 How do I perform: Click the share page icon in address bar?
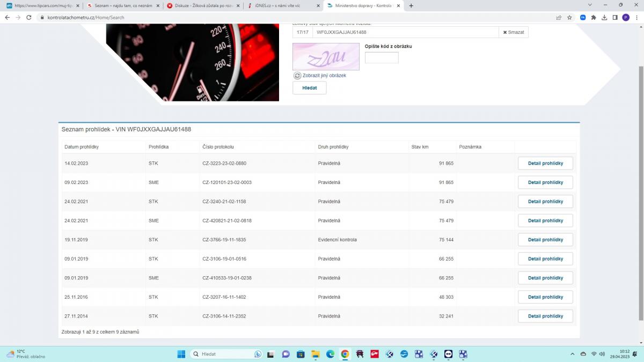pos(559,17)
